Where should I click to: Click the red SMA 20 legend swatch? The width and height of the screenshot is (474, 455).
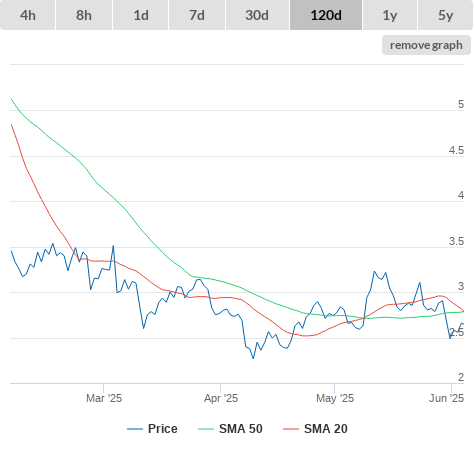point(291,429)
